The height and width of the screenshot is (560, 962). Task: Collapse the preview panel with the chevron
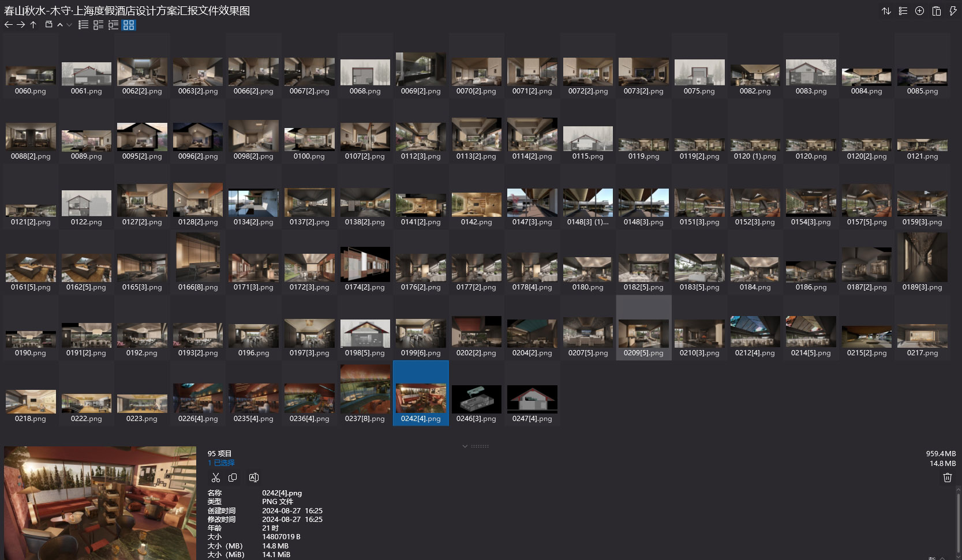[x=465, y=446]
